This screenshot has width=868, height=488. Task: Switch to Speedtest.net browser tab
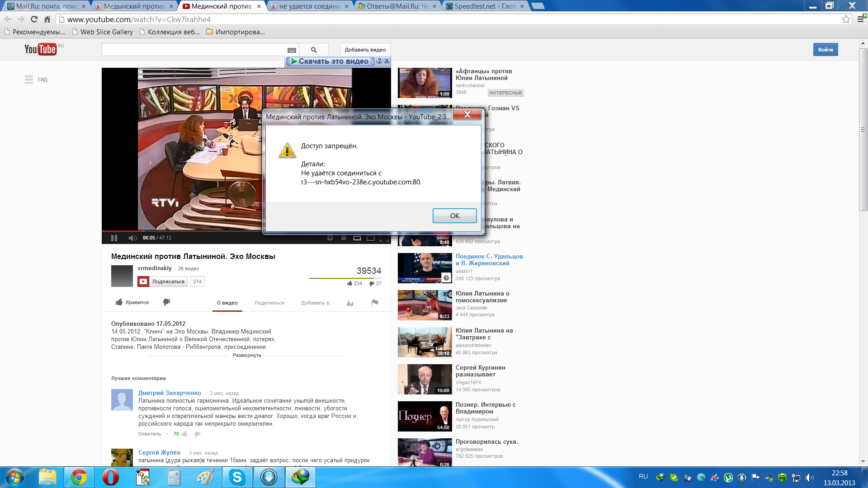coord(484,6)
